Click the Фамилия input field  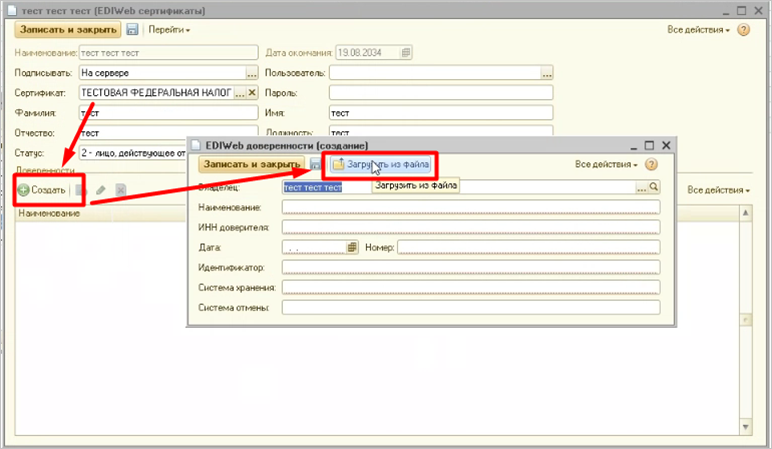pos(168,113)
